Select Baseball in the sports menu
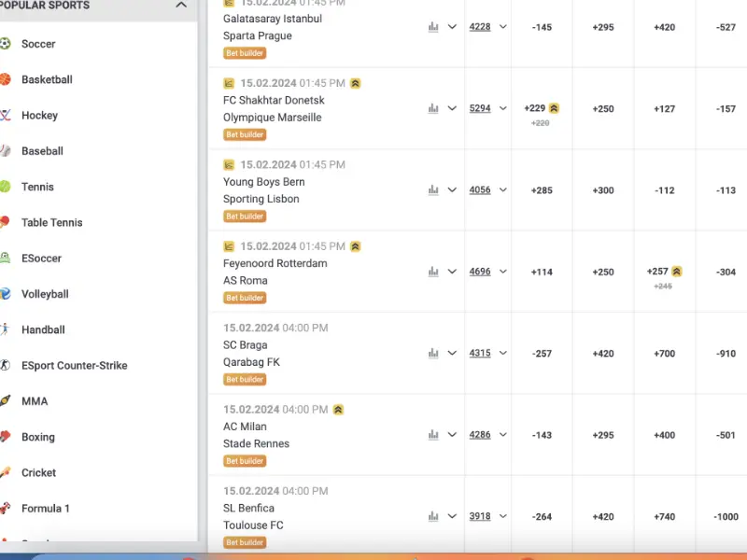The height and width of the screenshot is (560, 747). (x=42, y=151)
